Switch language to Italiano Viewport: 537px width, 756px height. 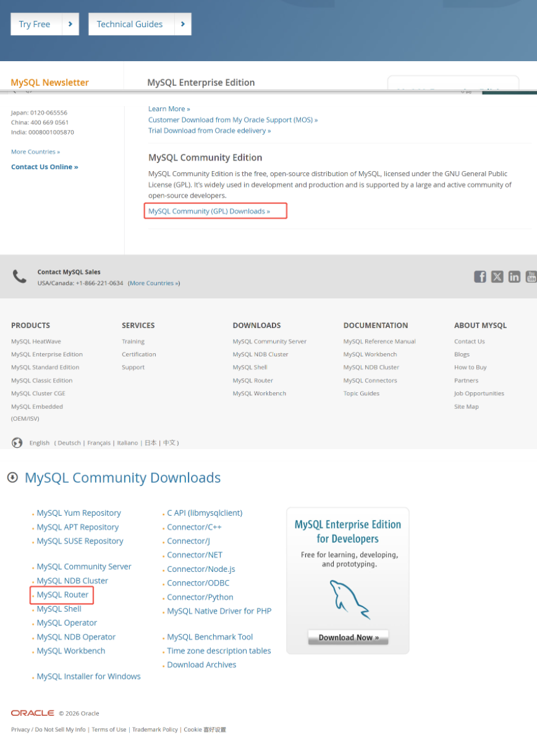pos(128,443)
